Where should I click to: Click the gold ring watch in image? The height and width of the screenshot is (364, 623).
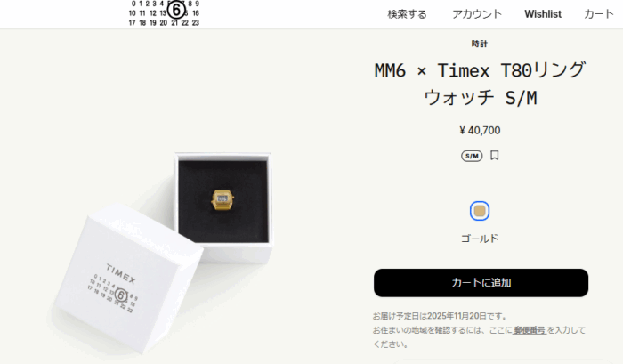click(222, 199)
